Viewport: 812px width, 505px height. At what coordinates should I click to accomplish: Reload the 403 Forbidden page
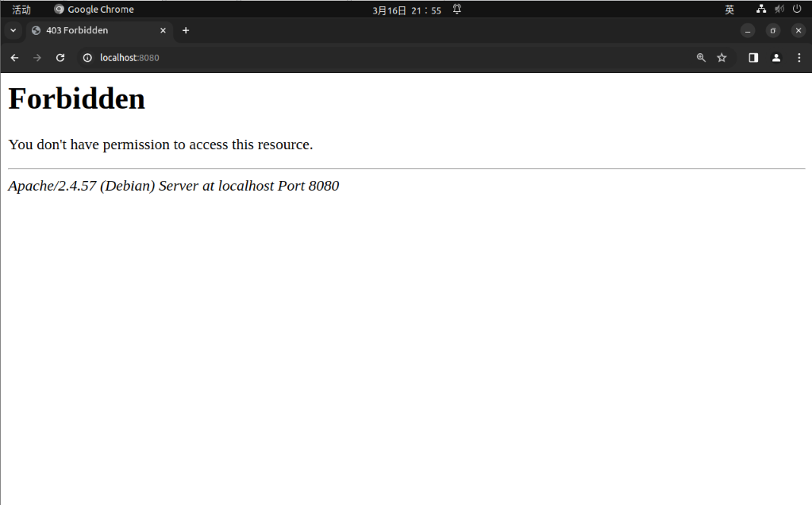[60, 58]
